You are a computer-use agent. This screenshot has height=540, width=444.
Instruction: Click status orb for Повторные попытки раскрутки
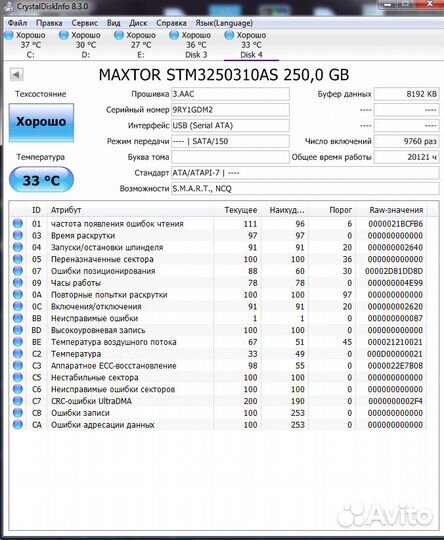pos(18,294)
